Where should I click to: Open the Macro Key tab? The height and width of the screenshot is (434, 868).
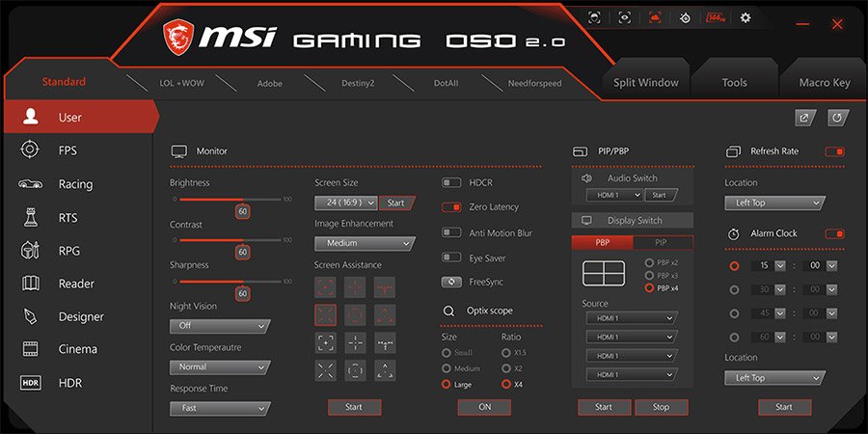825,83
